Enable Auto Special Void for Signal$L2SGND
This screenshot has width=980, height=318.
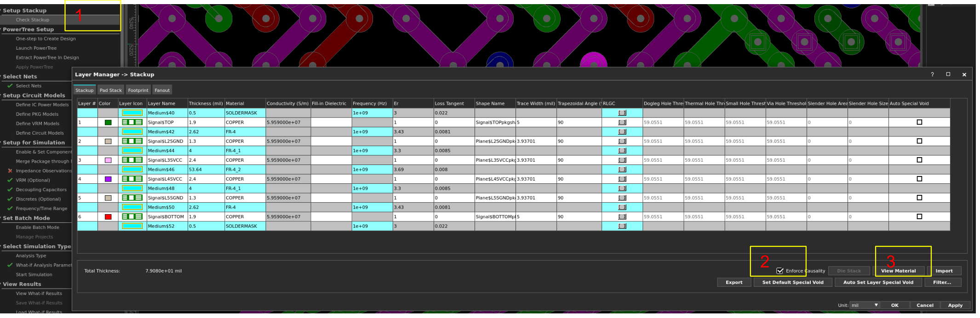point(919,141)
